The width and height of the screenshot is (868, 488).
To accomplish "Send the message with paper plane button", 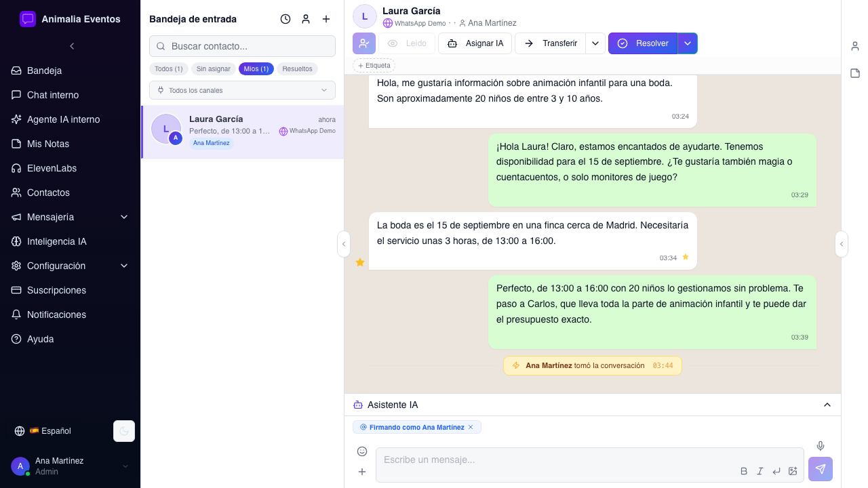I will pyautogui.click(x=821, y=469).
